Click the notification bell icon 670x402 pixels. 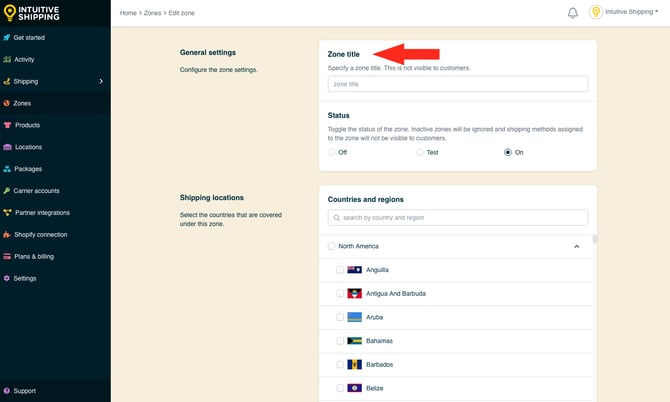[573, 13]
